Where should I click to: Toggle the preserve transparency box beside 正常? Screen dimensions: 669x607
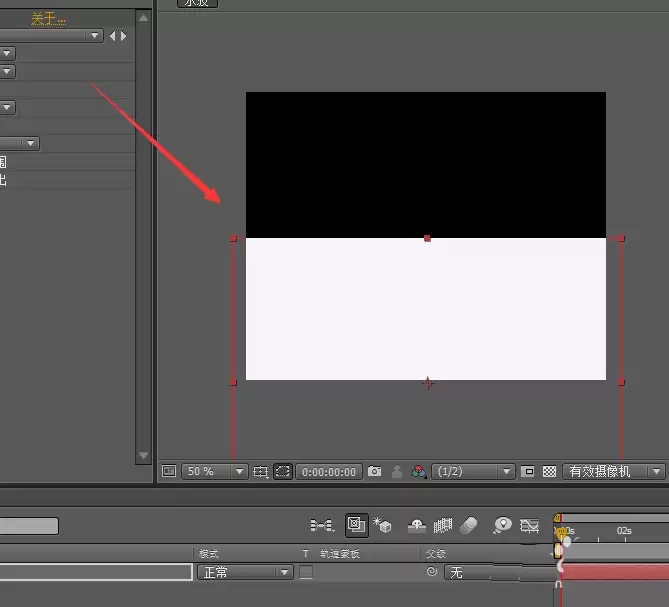(x=306, y=572)
